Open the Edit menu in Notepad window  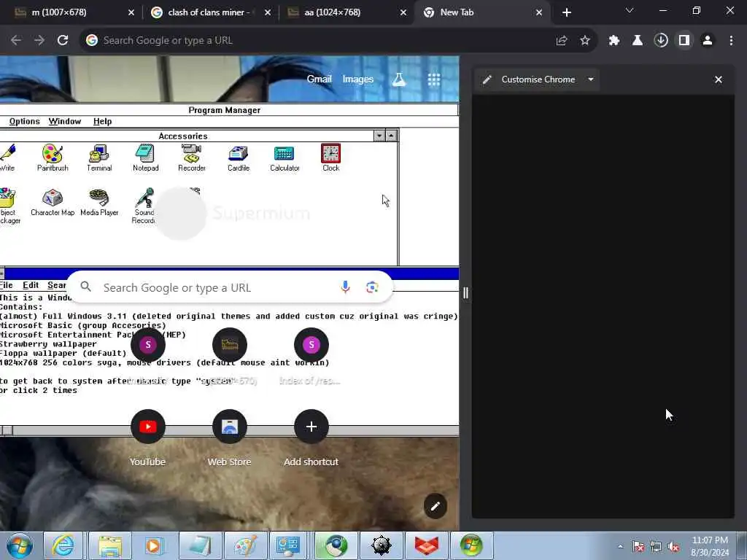pos(31,285)
